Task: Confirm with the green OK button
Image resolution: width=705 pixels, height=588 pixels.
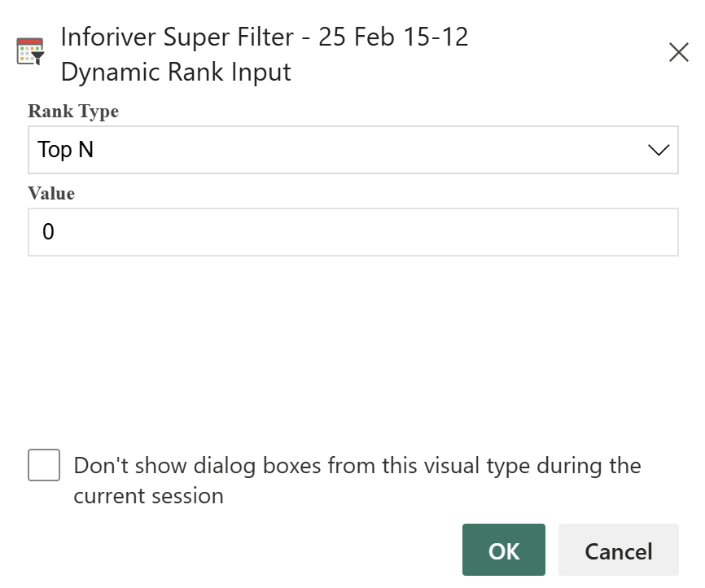Action: pos(504,549)
